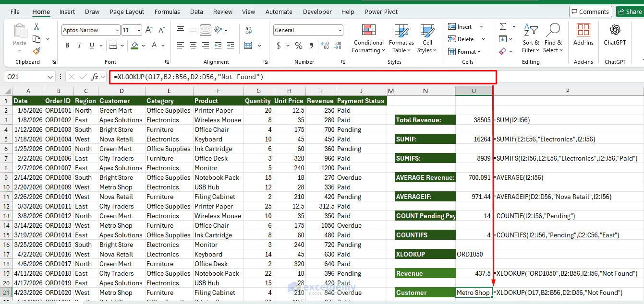Image resolution: width=644 pixels, height=304 pixels.
Task: Click the Developer tab
Action: point(317,12)
